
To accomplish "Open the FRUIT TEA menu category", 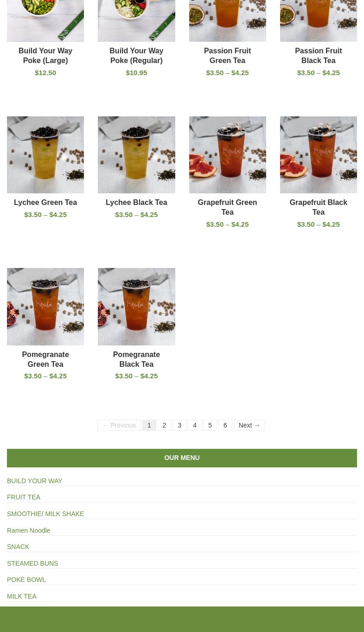I will (24, 497).
